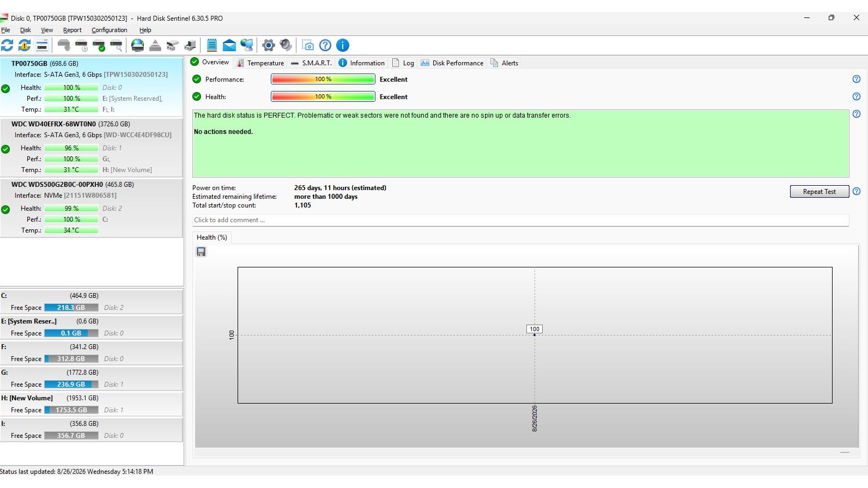Open the Configuration menu
Viewport: 868px width, 488px height.
click(x=110, y=30)
